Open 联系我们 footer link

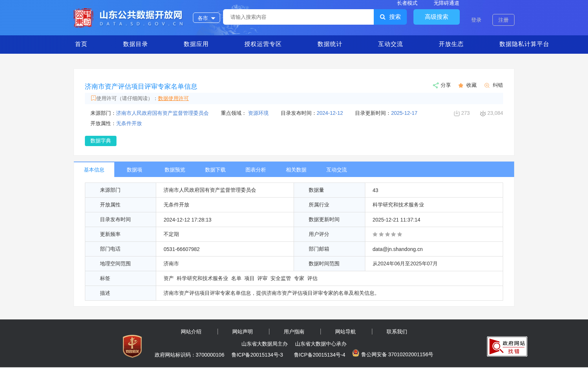click(x=397, y=332)
